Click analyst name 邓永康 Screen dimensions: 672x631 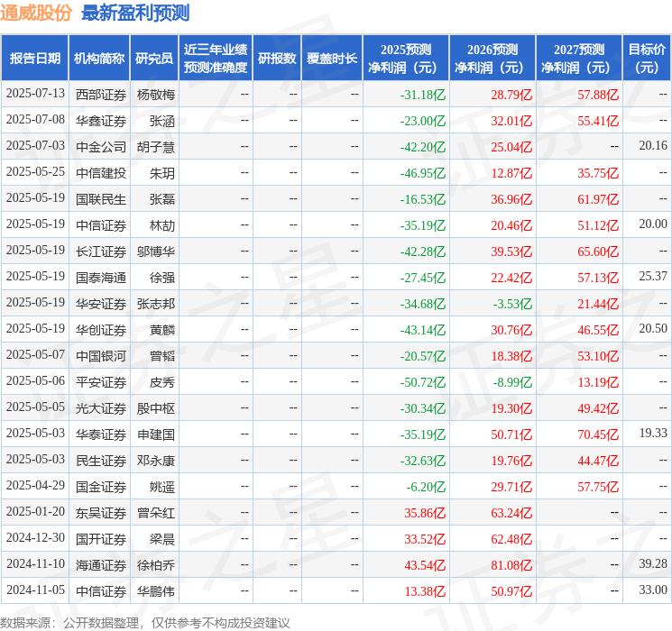click(155, 461)
